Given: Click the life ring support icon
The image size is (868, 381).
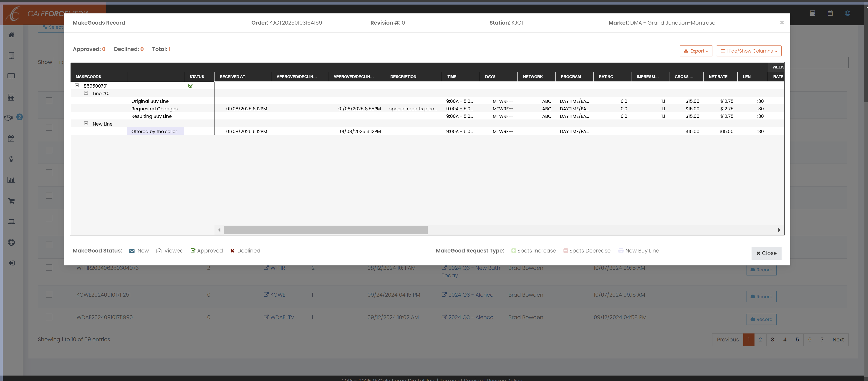Looking at the screenshot, I should (11, 242).
